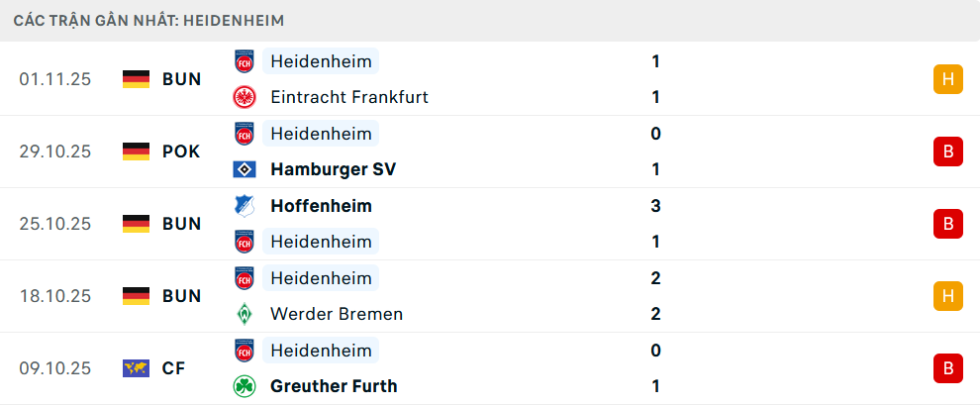Open the Eintracht Frankfurt team link
Screen dimensions: 980x406
(348, 97)
